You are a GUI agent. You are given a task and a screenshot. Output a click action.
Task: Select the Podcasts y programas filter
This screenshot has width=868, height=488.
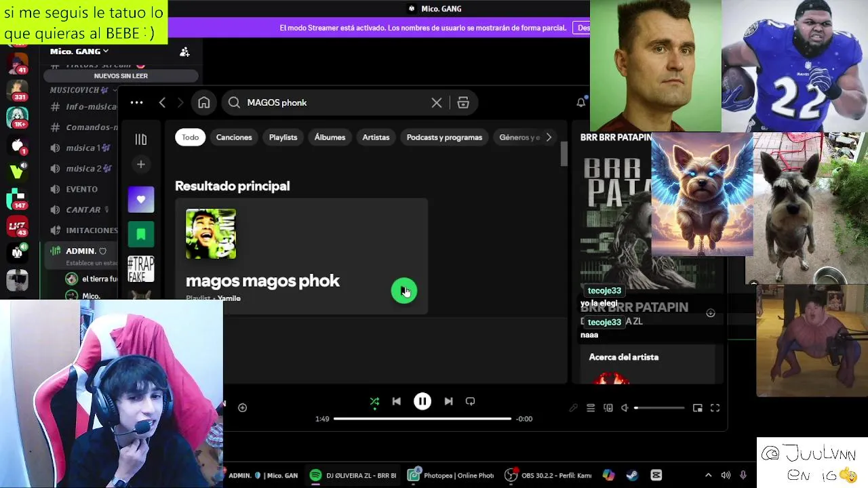tap(444, 137)
